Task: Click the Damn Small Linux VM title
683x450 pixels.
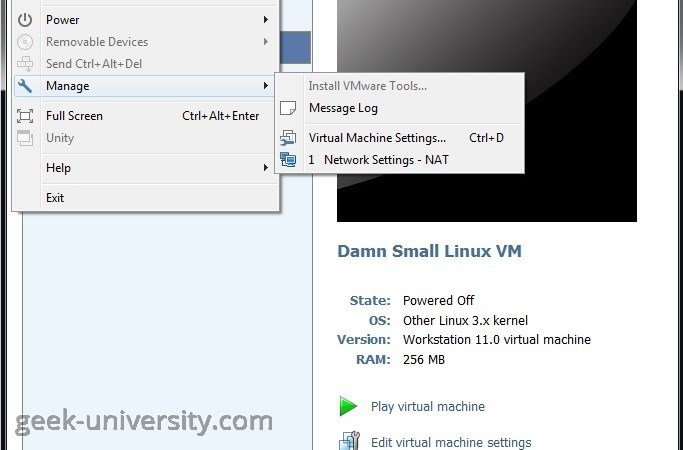Action: click(429, 251)
